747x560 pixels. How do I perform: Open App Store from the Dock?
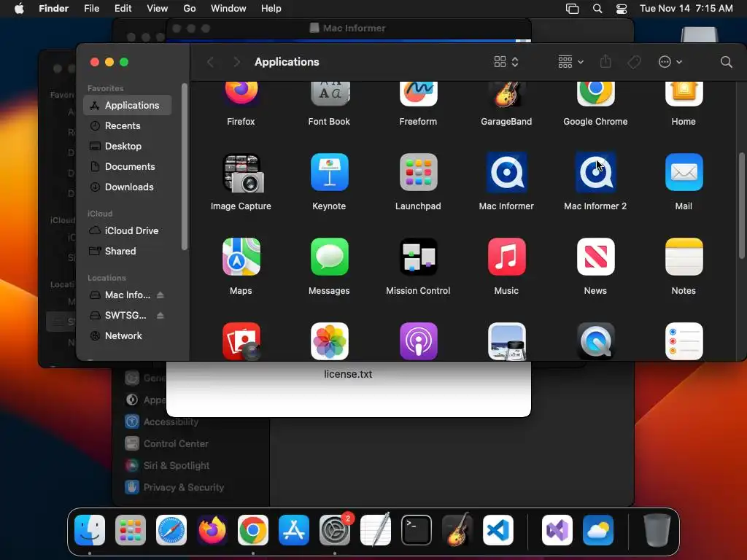(x=294, y=530)
